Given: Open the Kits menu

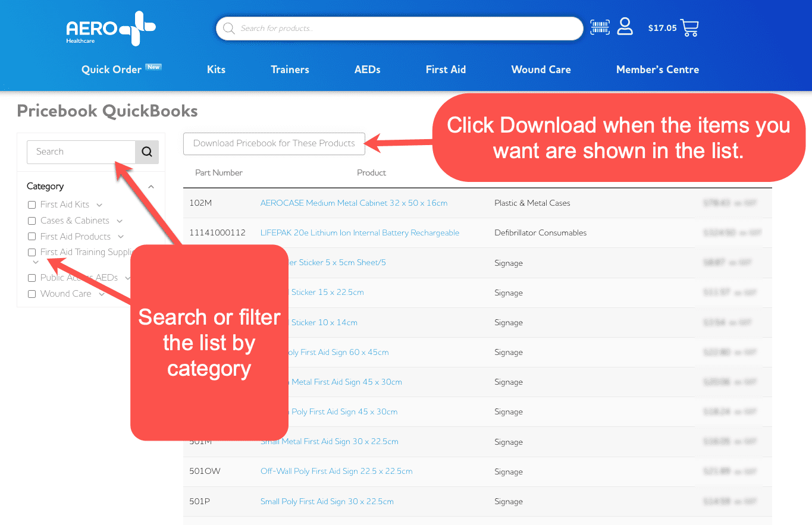Looking at the screenshot, I should 216,70.
